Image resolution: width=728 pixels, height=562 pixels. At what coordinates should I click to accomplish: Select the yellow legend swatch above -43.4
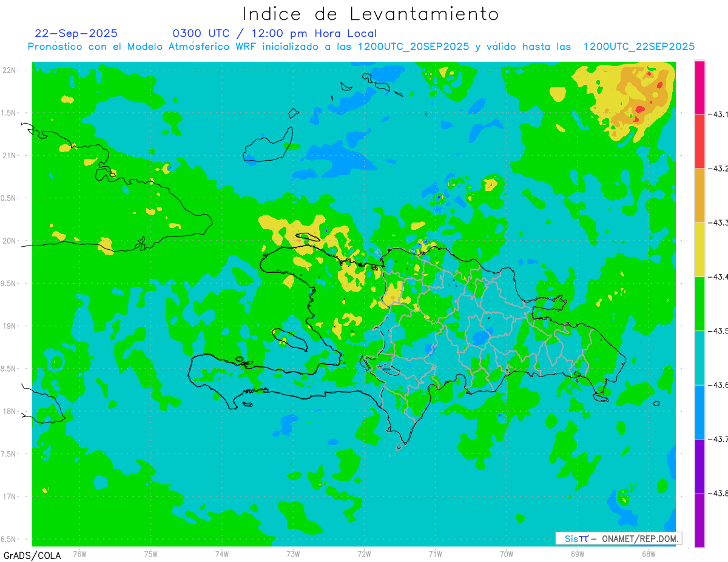click(x=699, y=249)
